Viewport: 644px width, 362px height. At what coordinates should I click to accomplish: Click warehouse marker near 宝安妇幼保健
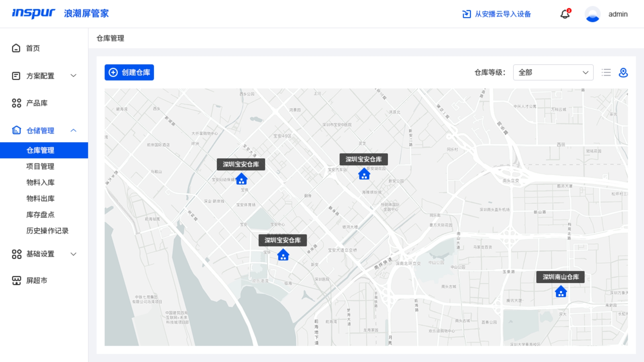[241, 179]
